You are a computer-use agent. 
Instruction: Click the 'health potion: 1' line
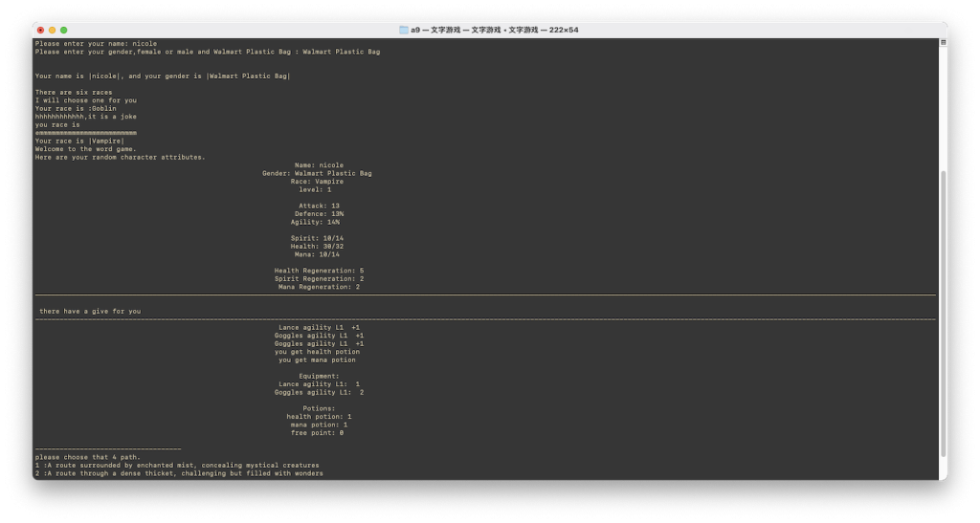[319, 417]
